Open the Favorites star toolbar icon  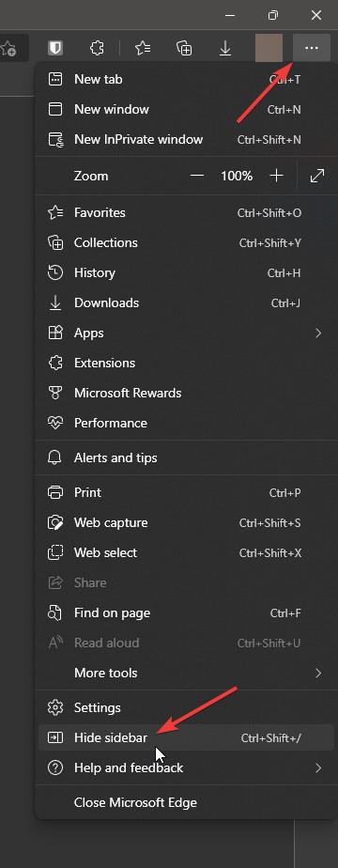[x=144, y=48]
